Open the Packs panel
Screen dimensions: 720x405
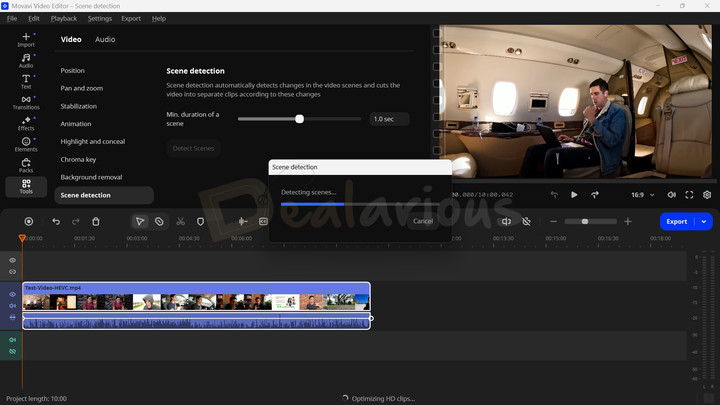tap(26, 165)
